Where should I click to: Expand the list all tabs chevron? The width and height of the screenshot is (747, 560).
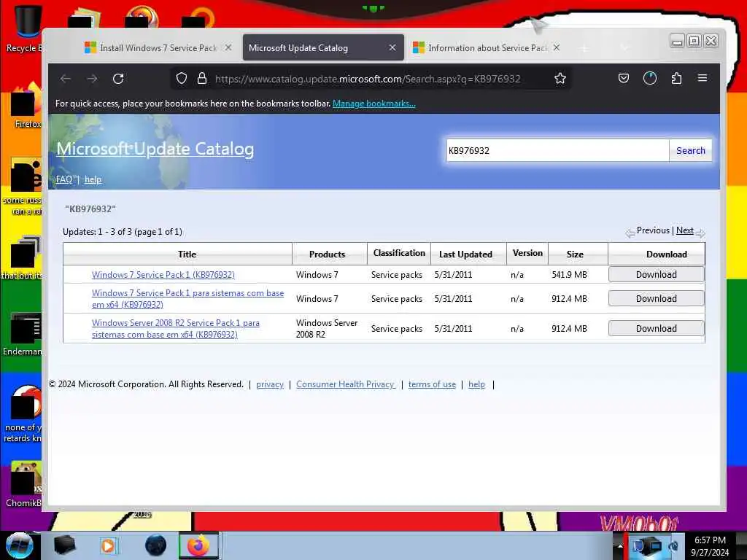pyautogui.click(x=624, y=47)
